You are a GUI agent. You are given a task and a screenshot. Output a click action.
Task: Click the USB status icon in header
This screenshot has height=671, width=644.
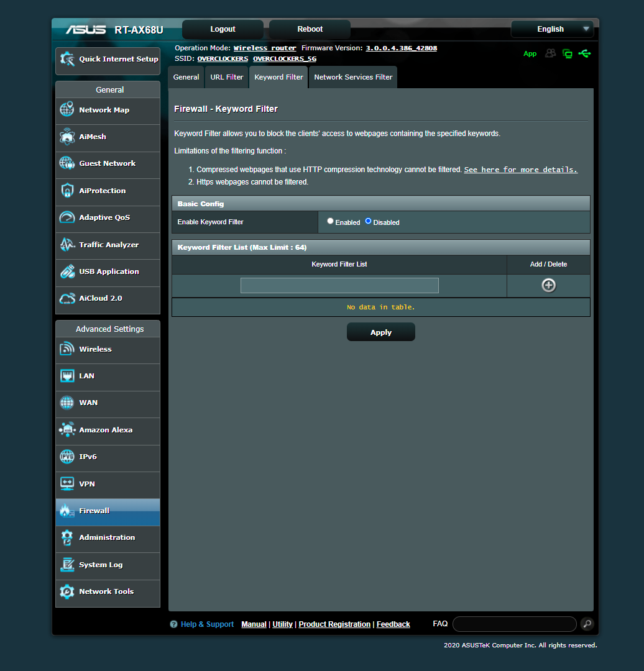(584, 53)
